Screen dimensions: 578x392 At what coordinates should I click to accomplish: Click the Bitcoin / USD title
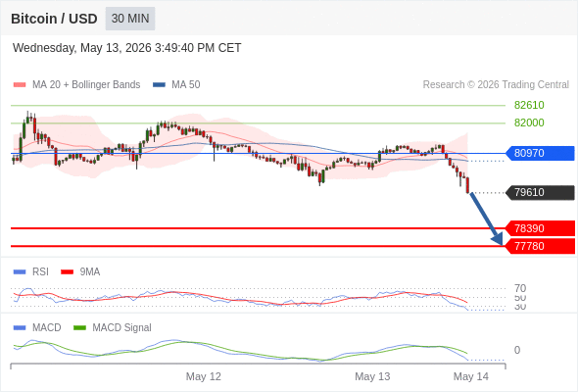[54, 19]
